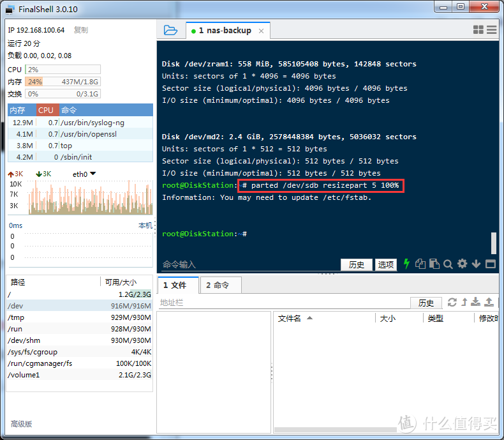Select the /usr/bin/syslog-ng process row
Screen dimensions: 504x440
(80, 123)
